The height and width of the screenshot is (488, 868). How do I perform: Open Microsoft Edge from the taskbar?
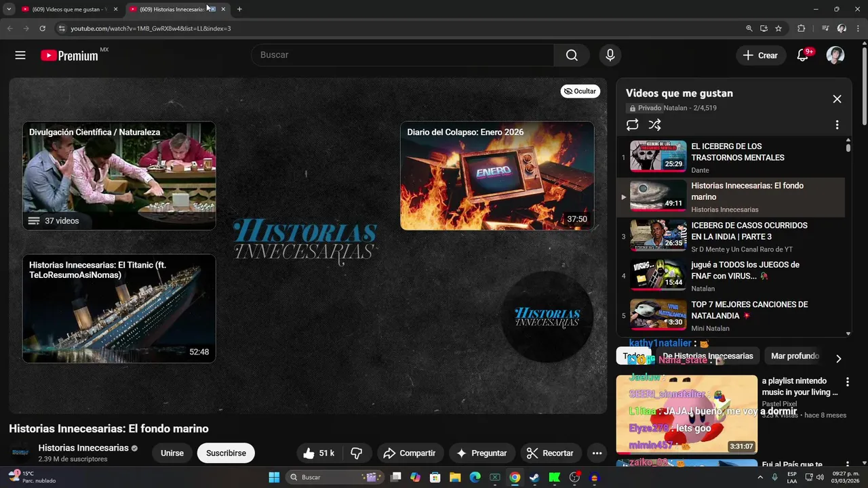(x=475, y=477)
